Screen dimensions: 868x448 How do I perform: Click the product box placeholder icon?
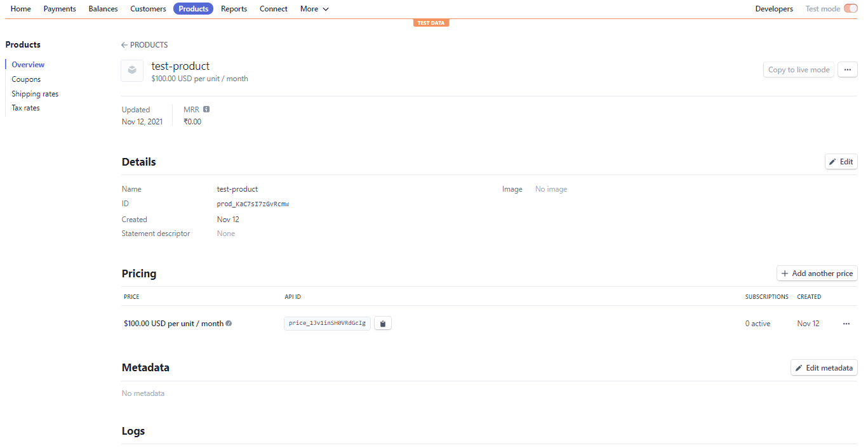[x=132, y=70]
